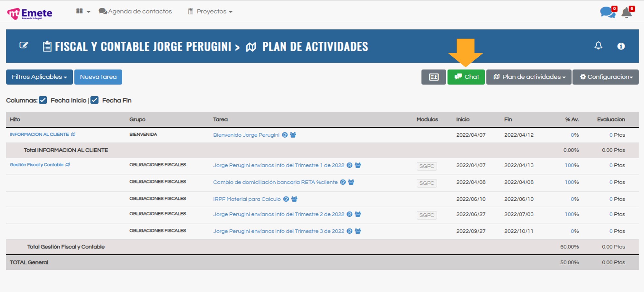The width and height of the screenshot is (644, 292).
Task: Open the Proyectos menu
Action: [211, 11]
